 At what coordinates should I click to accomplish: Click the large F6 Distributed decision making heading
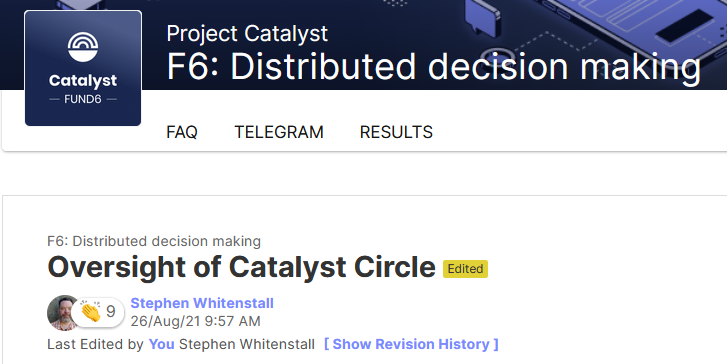coord(433,66)
